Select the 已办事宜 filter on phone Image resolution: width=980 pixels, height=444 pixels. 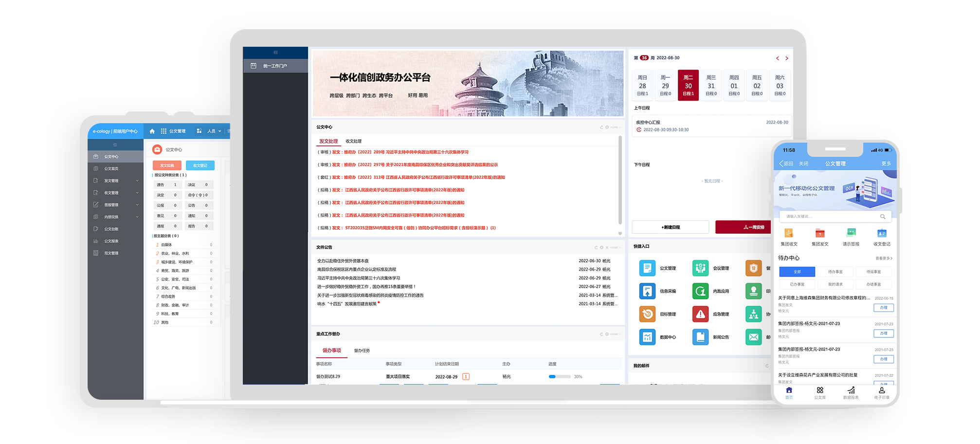(797, 284)
